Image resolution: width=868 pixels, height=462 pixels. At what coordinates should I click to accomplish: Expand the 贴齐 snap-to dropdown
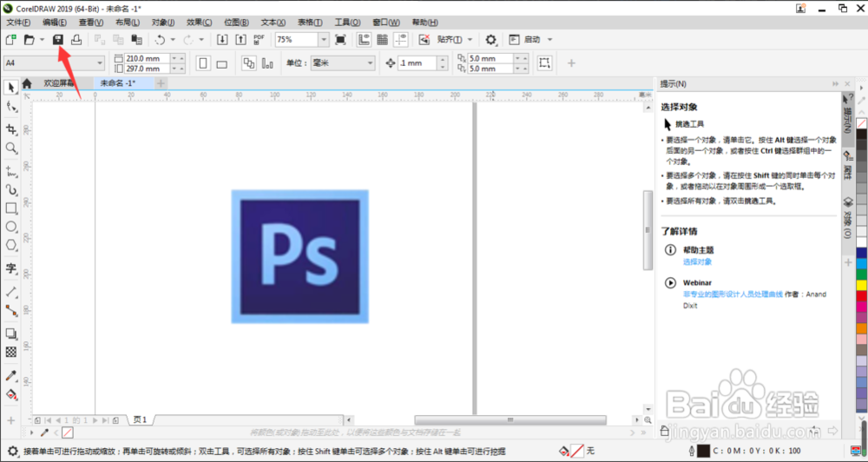click(x=470, y=39)
